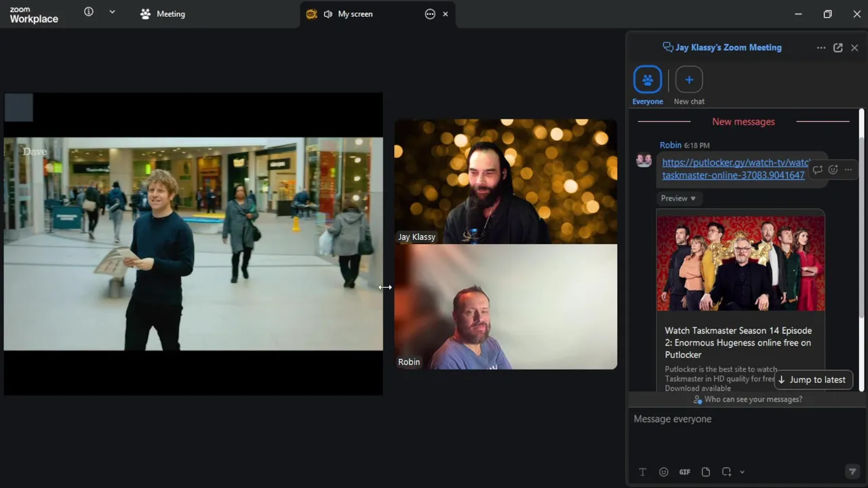Image resolution: width=868 pixels, height=488 pixels.
Task: Pop out the chat panel
Action: [838, 47]
